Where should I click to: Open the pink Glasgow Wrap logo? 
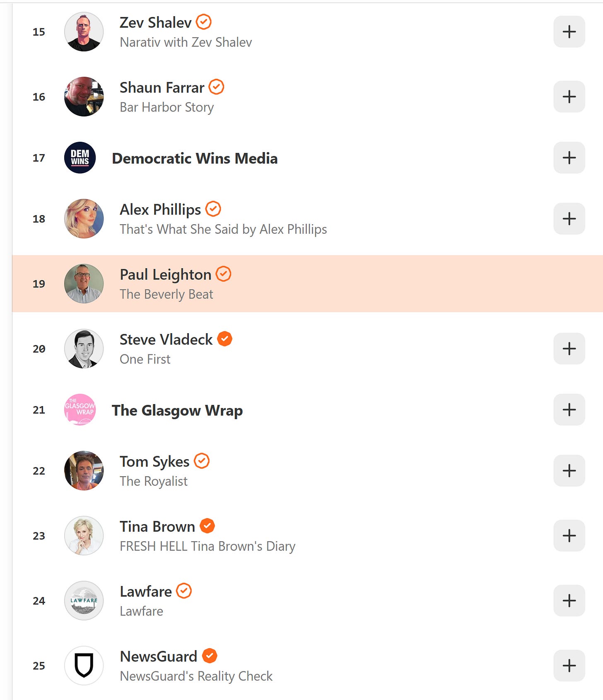[x=80, y=409]
